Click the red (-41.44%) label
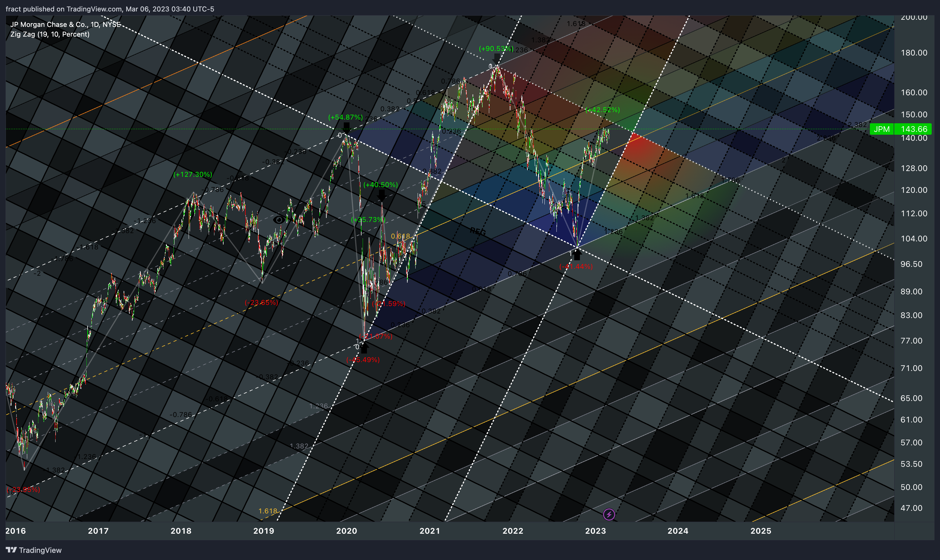 [576, 267]
